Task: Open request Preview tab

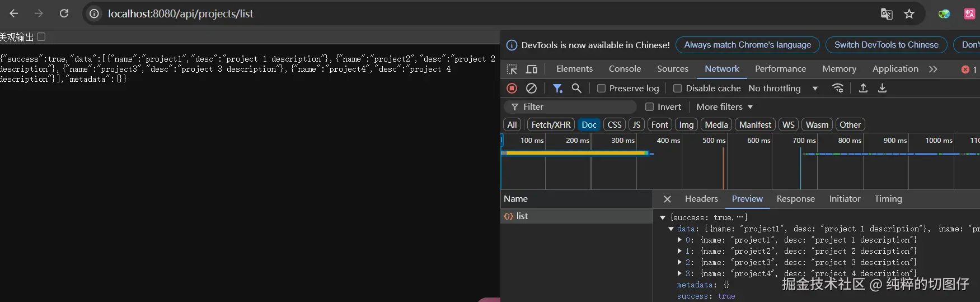Action: click(x=747, y=199)
